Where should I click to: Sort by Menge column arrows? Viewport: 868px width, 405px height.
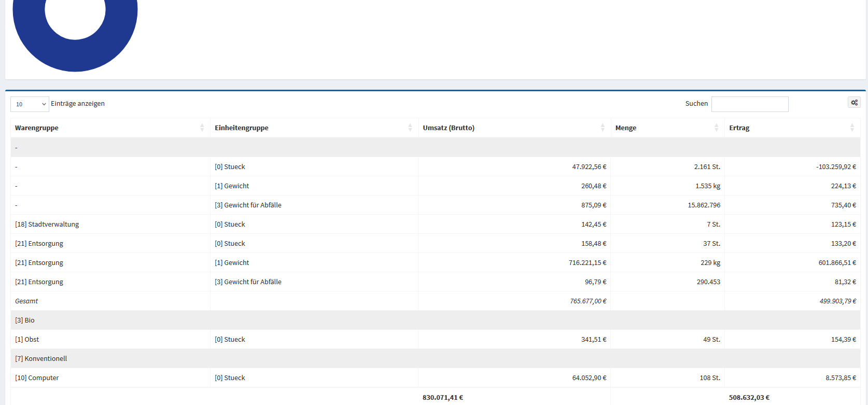[716, 128]
